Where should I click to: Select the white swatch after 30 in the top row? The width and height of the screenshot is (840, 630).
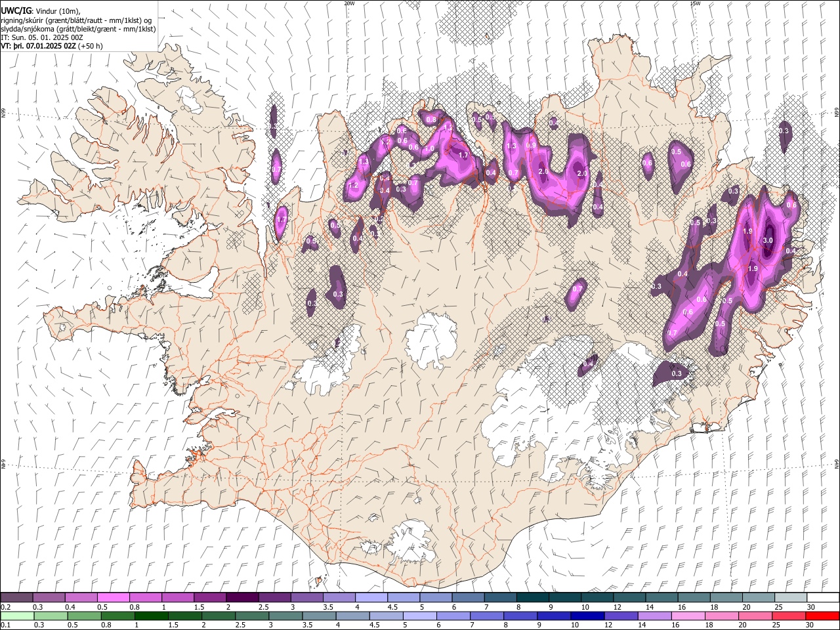pos(822,597)
